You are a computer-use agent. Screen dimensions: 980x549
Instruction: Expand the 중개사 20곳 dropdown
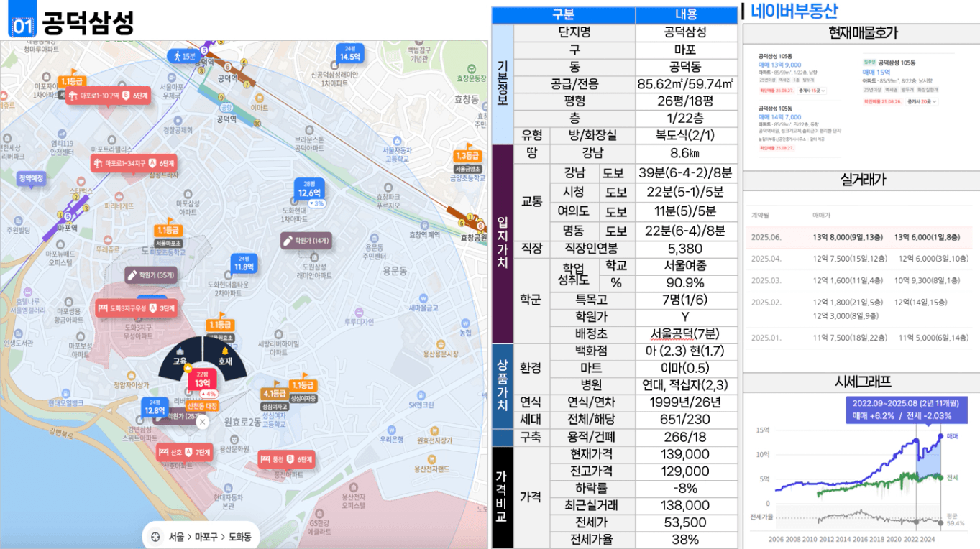coord(922,102)
